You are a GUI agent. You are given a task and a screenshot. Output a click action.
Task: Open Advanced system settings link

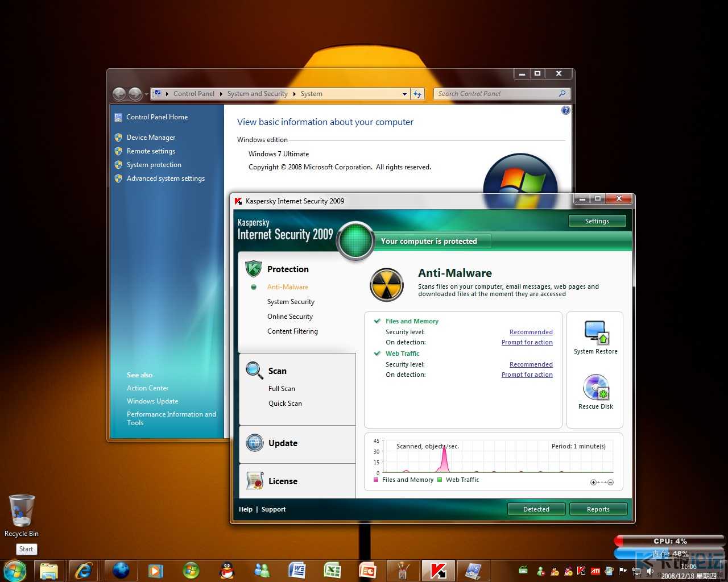166,178
